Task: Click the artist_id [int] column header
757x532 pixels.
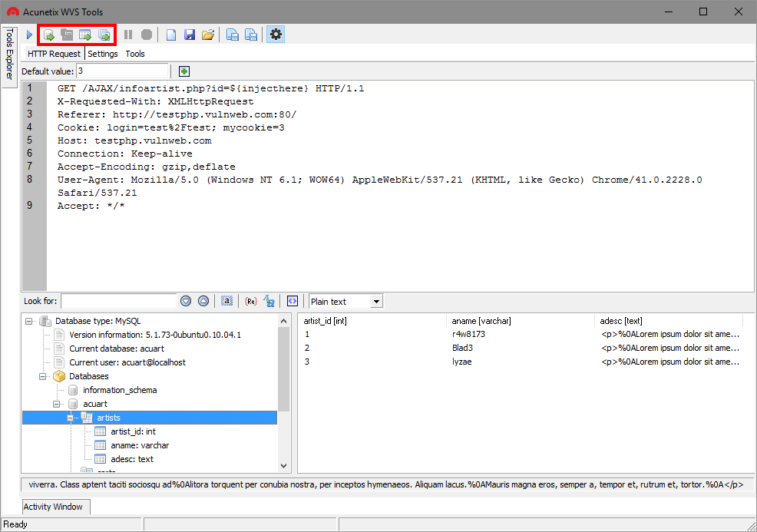Action: [372, 321]
